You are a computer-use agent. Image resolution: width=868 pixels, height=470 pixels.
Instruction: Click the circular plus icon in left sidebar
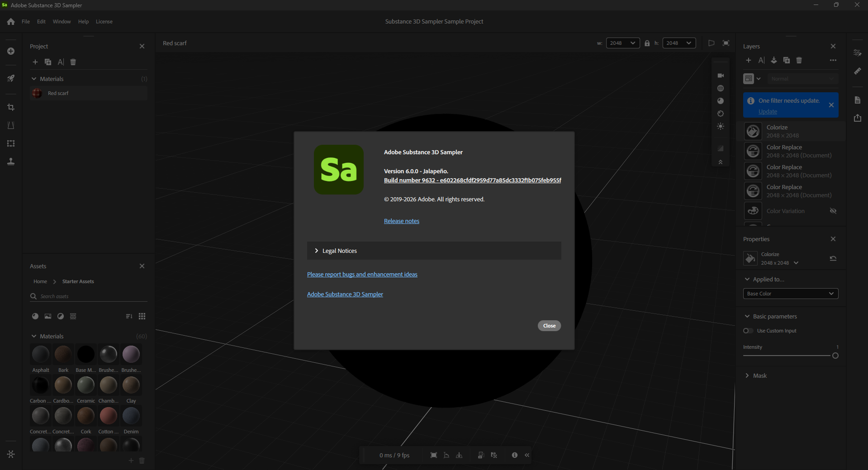tap(11, 51)
